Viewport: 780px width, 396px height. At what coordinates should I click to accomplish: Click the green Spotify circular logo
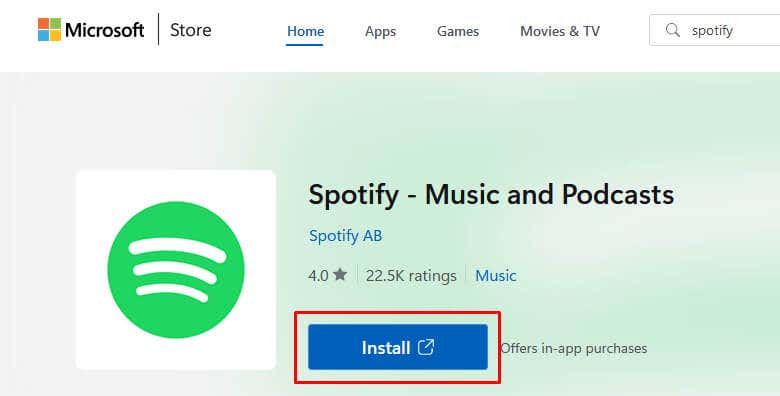[176, 270]
